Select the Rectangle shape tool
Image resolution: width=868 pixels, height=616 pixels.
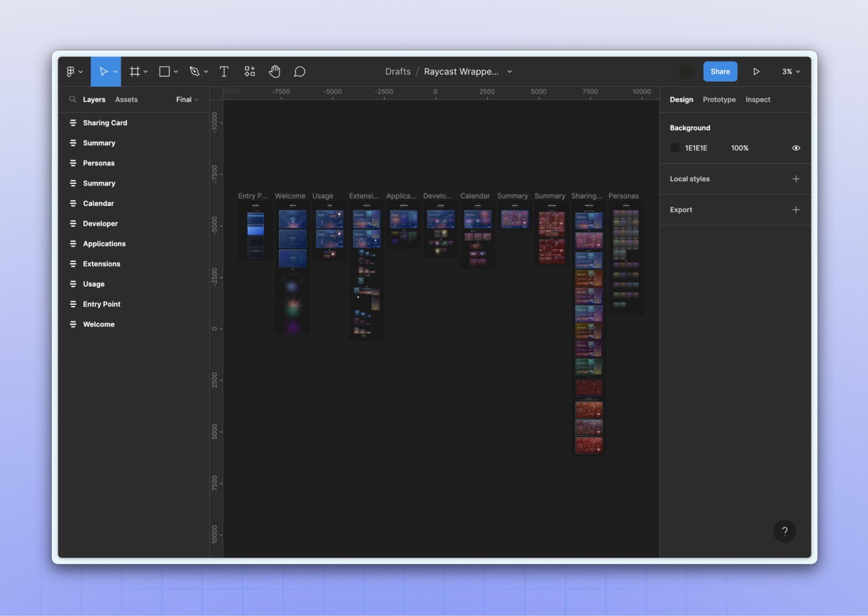click(x=164, y=72)
